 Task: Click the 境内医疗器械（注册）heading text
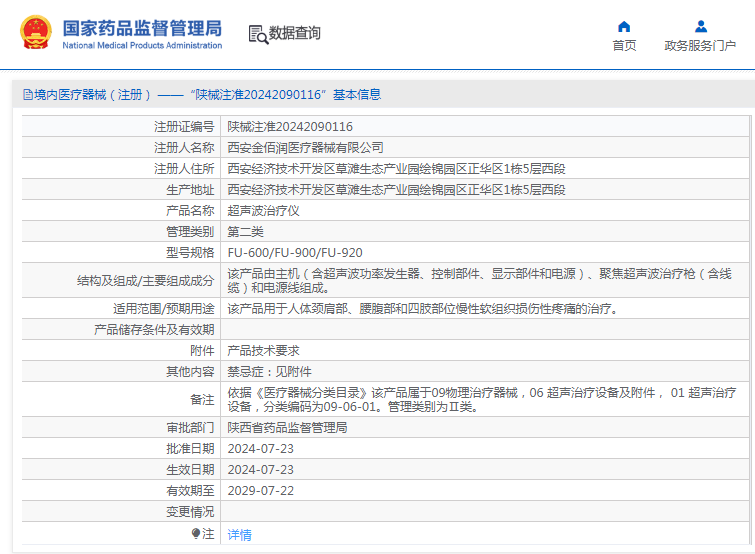(x=92, y=95)
